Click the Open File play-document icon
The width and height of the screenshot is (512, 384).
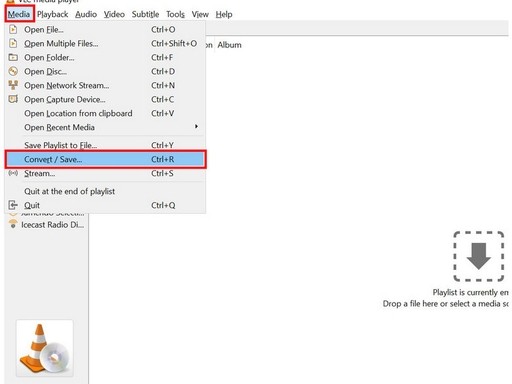tap(13, 30)
